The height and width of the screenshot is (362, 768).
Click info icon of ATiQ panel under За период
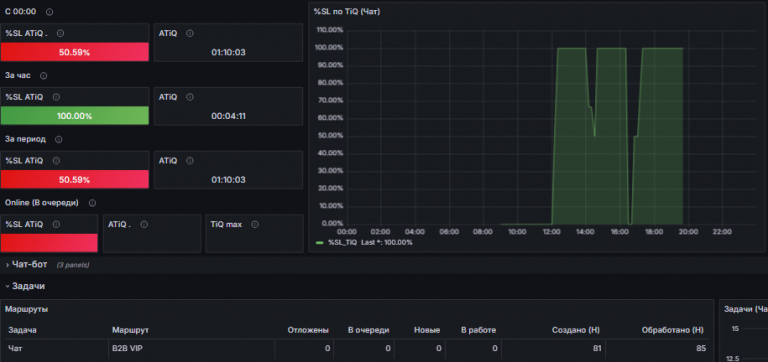[x=190, y=161]
